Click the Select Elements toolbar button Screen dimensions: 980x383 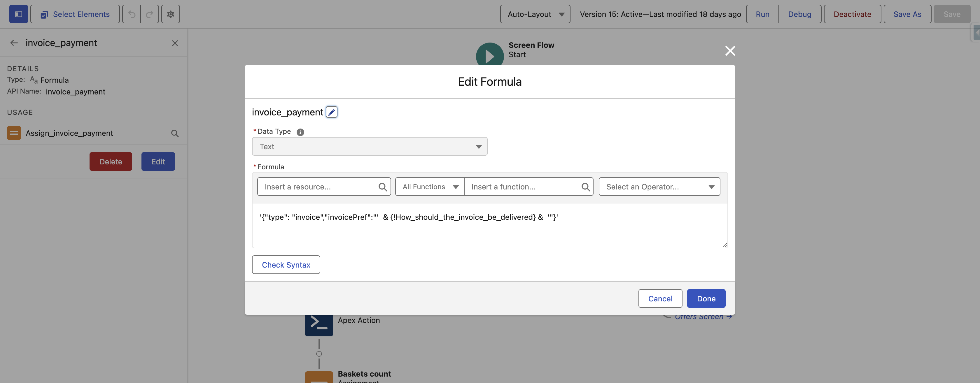75,14
